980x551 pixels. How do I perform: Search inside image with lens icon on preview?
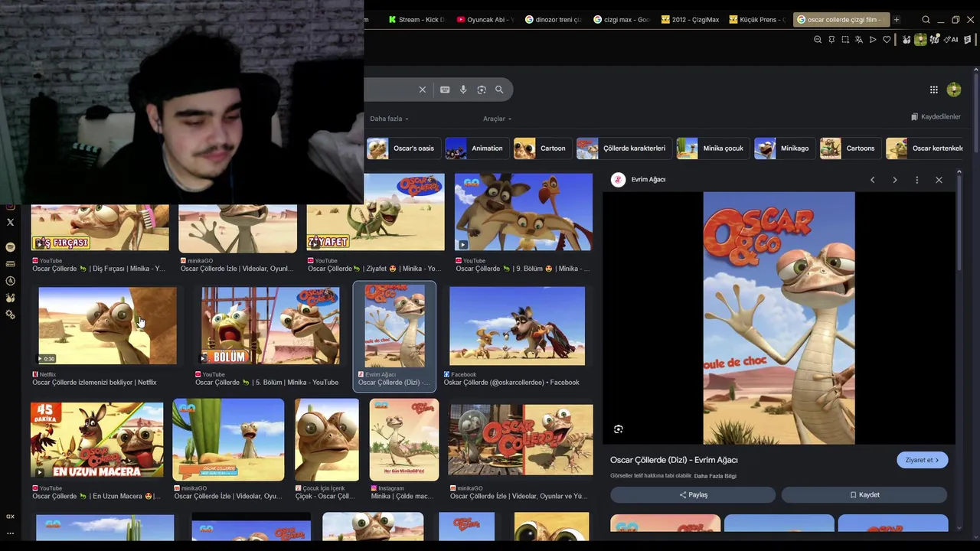[x=619, y=429]
